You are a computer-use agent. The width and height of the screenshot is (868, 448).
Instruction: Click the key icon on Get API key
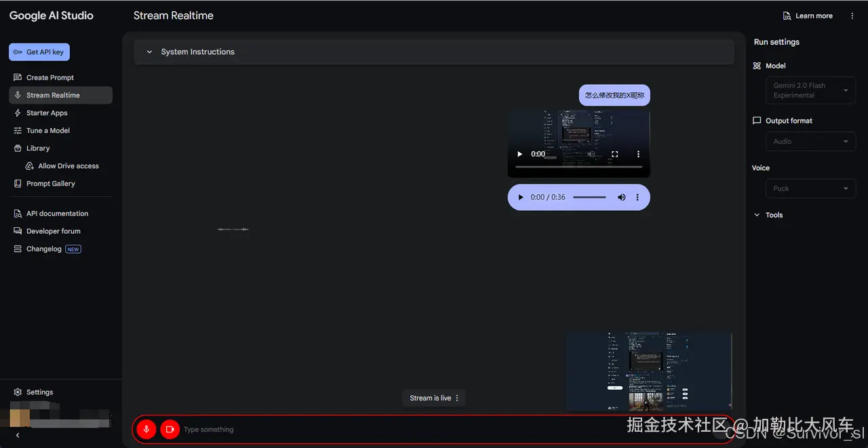[x=18, y=52]
